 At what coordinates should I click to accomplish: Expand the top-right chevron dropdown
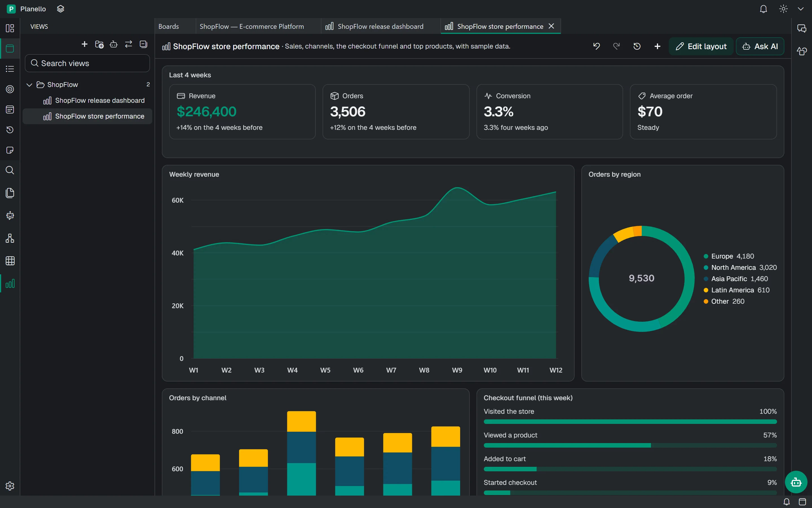coord(801,9)
